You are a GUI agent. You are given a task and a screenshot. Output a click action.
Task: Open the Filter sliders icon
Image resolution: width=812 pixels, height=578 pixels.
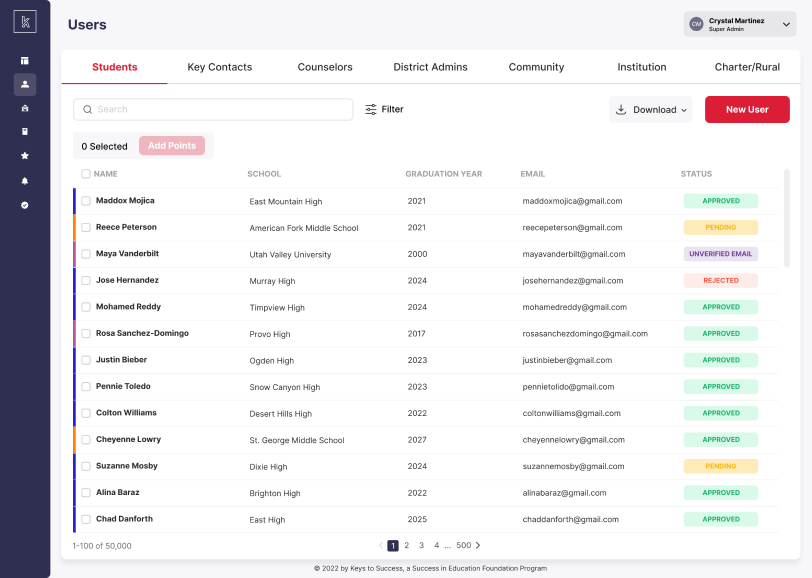click(371, 109)
